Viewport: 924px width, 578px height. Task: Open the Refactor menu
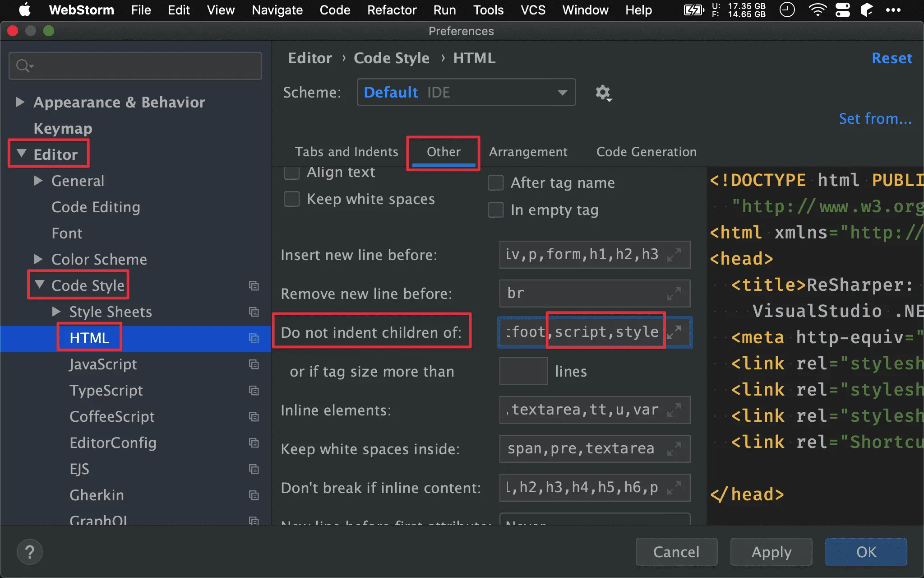[391, 10]
